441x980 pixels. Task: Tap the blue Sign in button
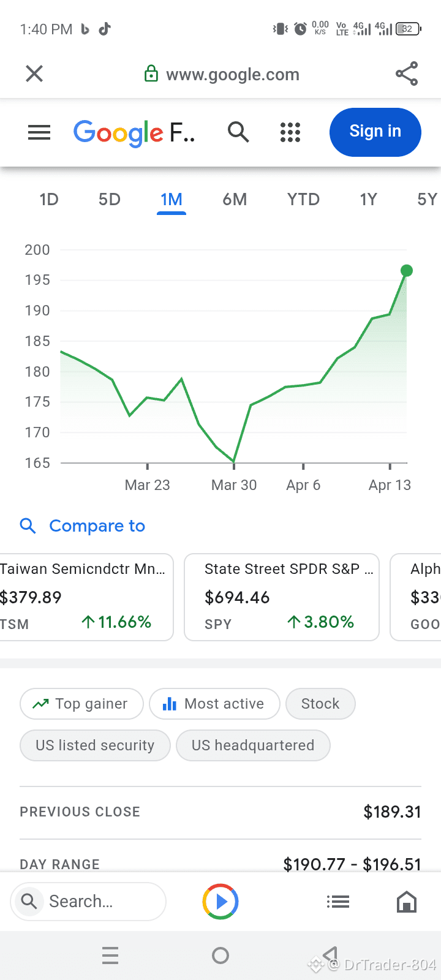point(375,132)
